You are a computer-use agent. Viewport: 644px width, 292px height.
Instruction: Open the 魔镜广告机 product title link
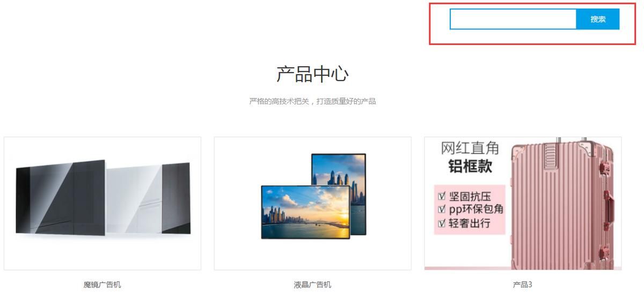pos(102,284)
